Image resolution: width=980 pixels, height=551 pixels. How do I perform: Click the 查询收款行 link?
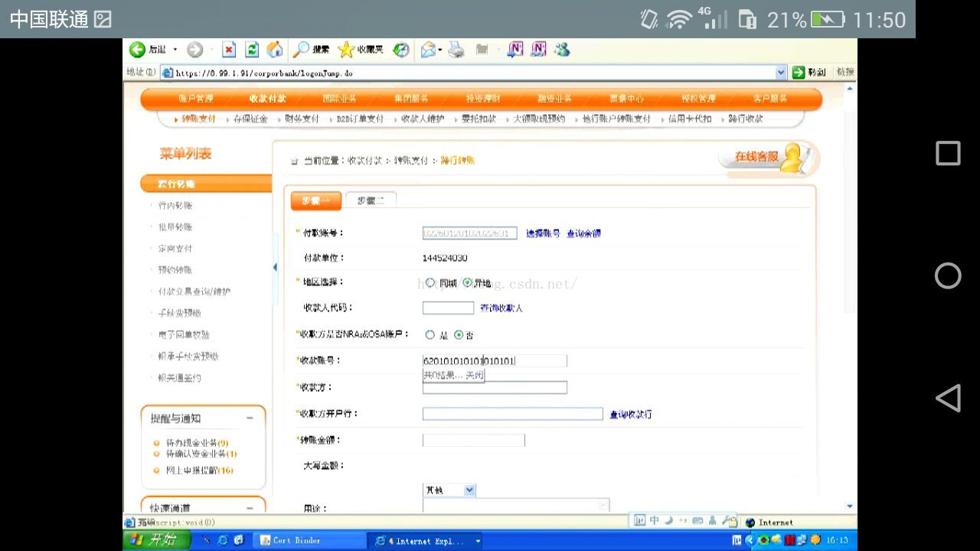pyautogui.click(x=630, y=415)
